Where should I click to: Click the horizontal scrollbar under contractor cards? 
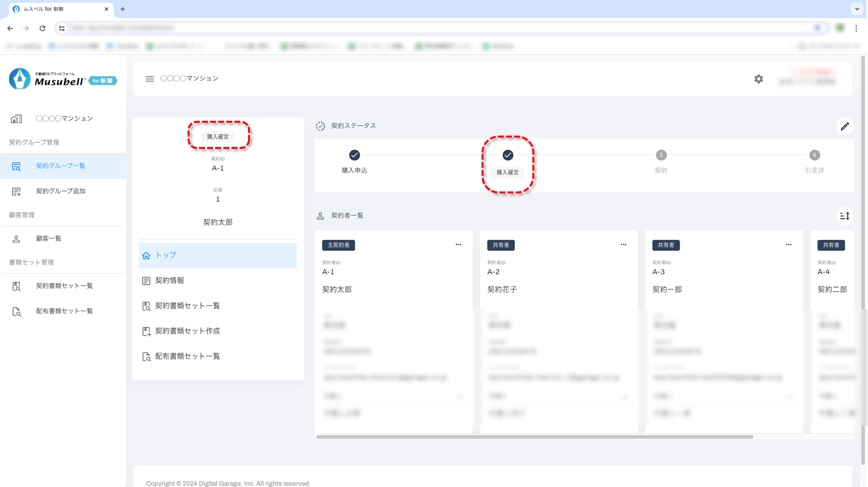pos(535,437)
